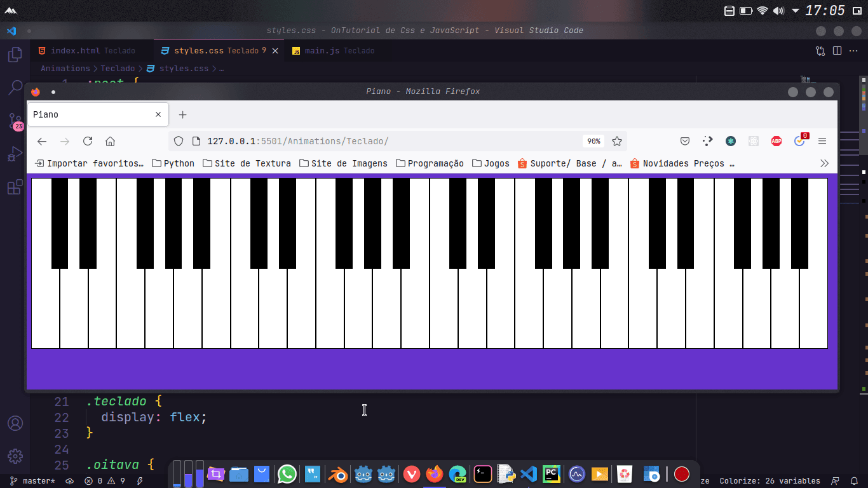Image resolution: width=868 pixels, height=488 pixels.
Task: Reload the Piano page in Firefox
Action: click(x=88, y=141)
